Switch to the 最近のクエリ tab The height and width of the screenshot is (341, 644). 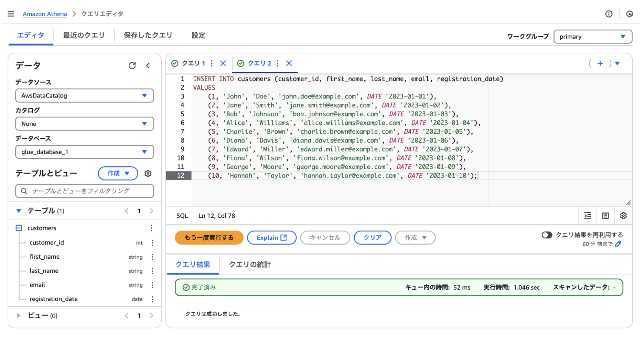tap(84, 35)
